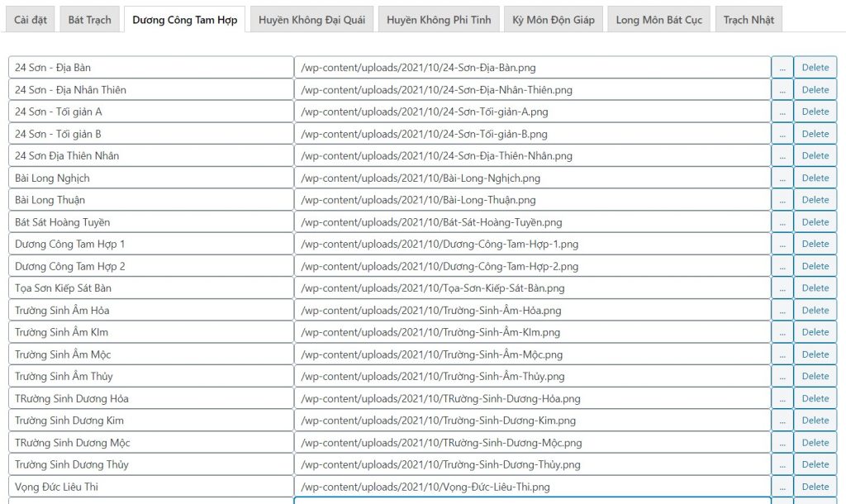
Task: Browse image for Trường Sinh Âm Mộc
Action: tap(782, 354)
